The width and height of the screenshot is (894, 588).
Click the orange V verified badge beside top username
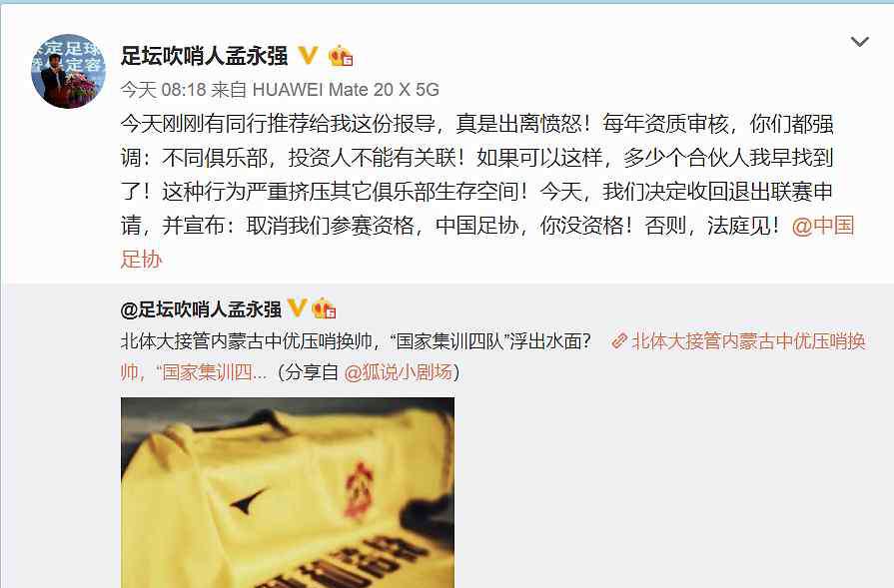point(308,55)
